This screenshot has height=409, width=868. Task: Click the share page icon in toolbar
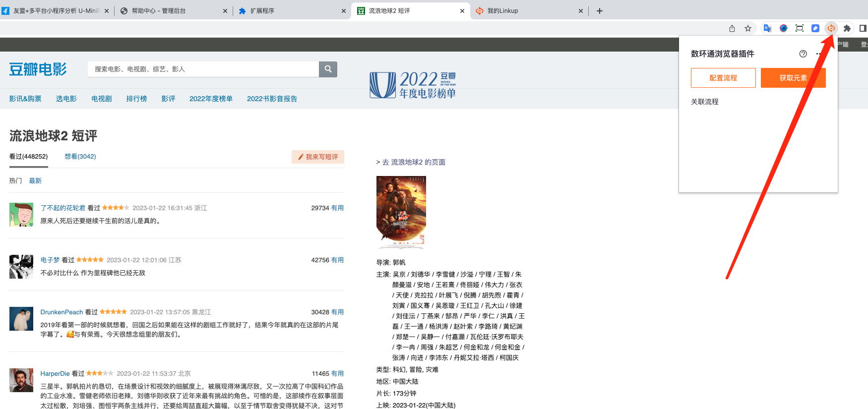(x=732, y=28)
